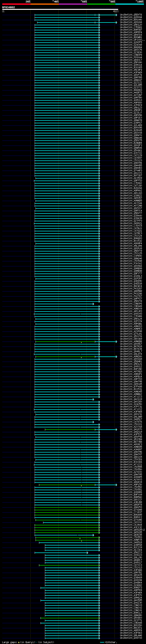Viewport: 146px width, 644px height.
Task: Select the UniRef100_Q4LDT4 label
Action: coord(131,354)
